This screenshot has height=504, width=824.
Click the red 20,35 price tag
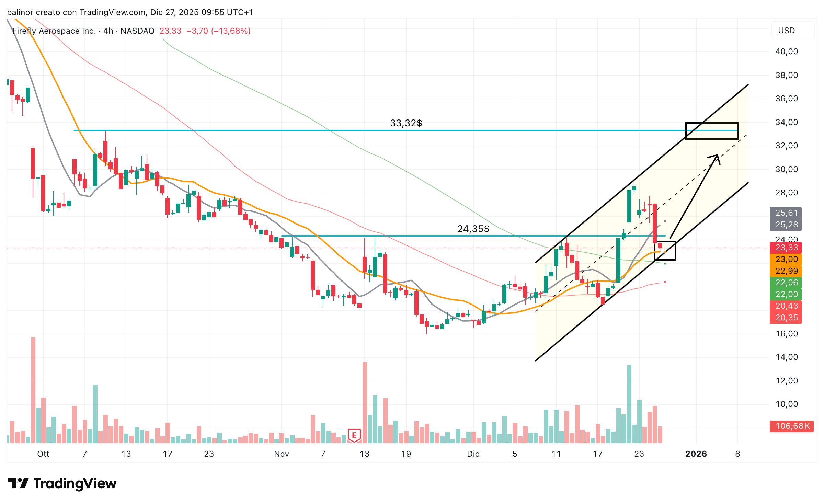pyautogui.click(x=786, y=318)
